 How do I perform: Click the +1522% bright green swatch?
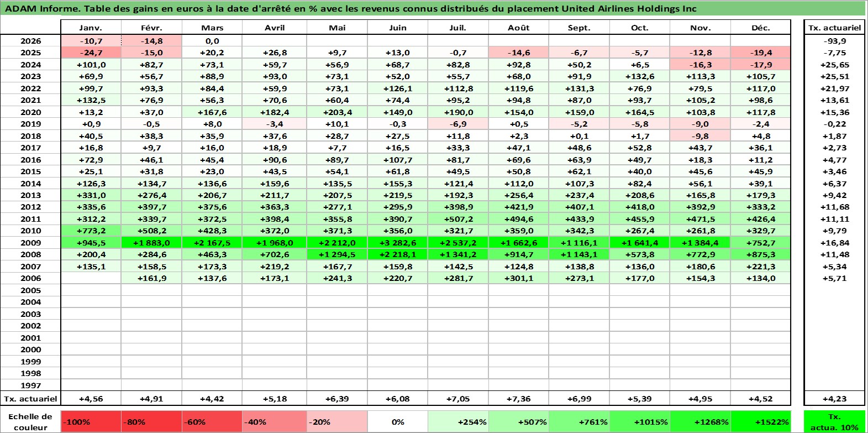coord(761,422)
